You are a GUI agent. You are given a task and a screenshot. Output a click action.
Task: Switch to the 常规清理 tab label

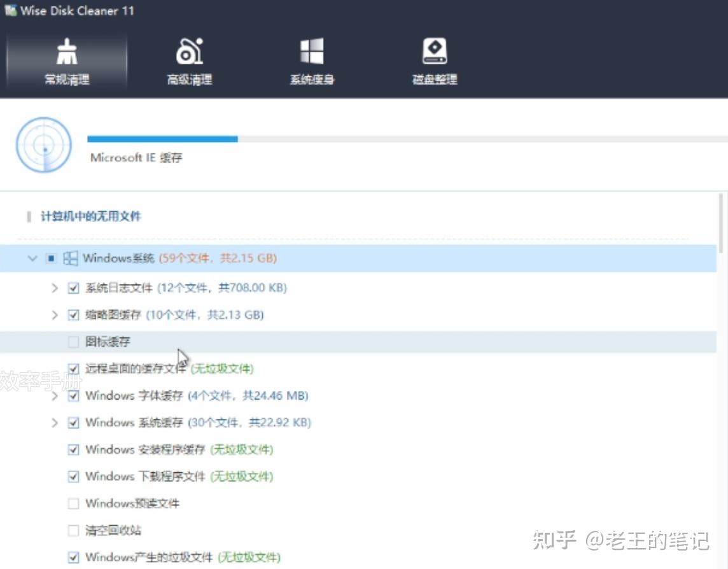[67, 80]
